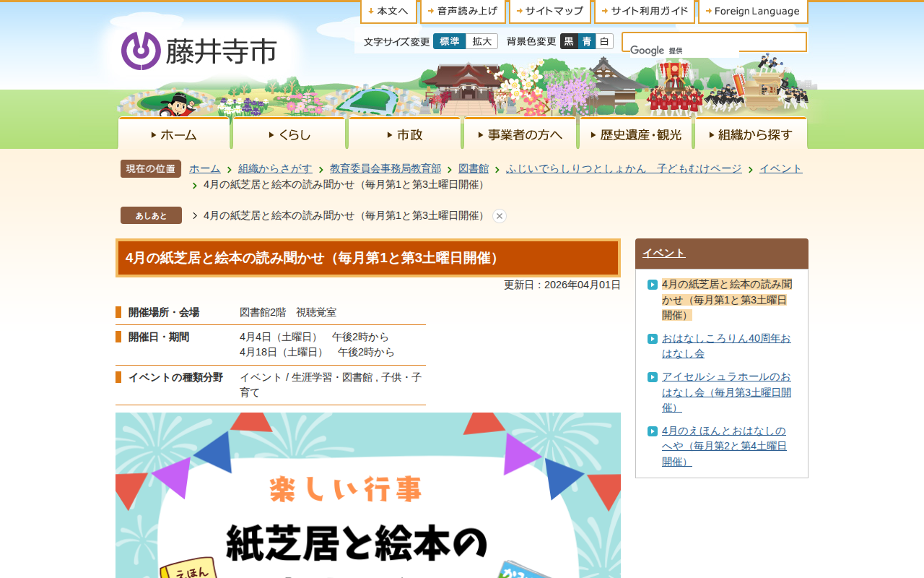Image resolution: width=924 pixels, height=578 pixels.
Task: Click the teal bullet icon beside 4月の紙芝居と絵本の読み聞かせ
Action: [653, 284]
